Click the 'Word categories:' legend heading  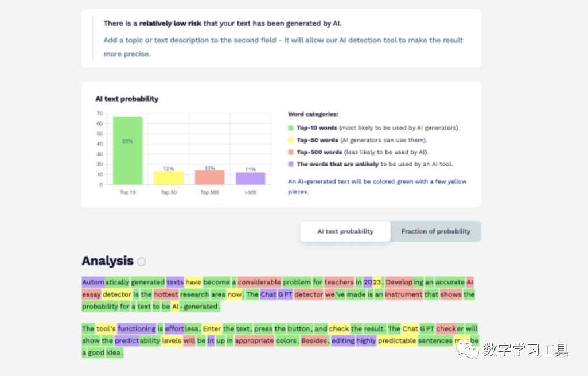pos(313,114)
